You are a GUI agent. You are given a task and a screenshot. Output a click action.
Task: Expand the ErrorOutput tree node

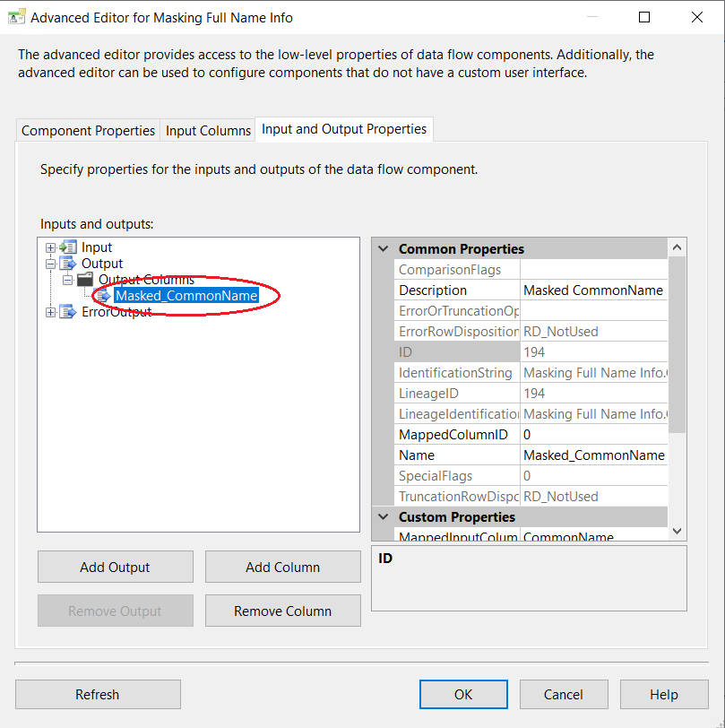[50, 312]
